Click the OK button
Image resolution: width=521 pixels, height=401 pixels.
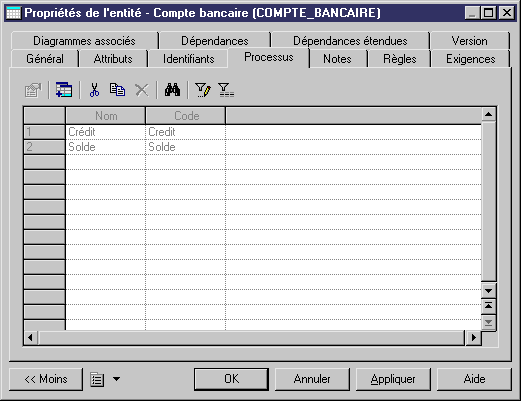pyautogui.click(x=231, y=379)
